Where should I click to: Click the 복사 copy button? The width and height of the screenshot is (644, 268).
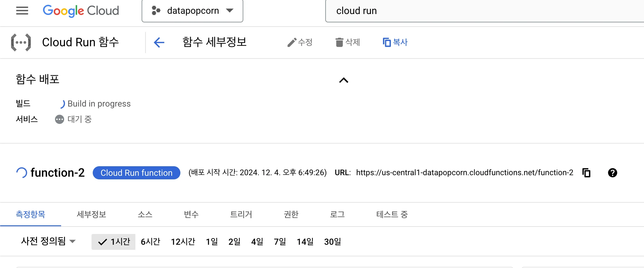coord(395,42)
